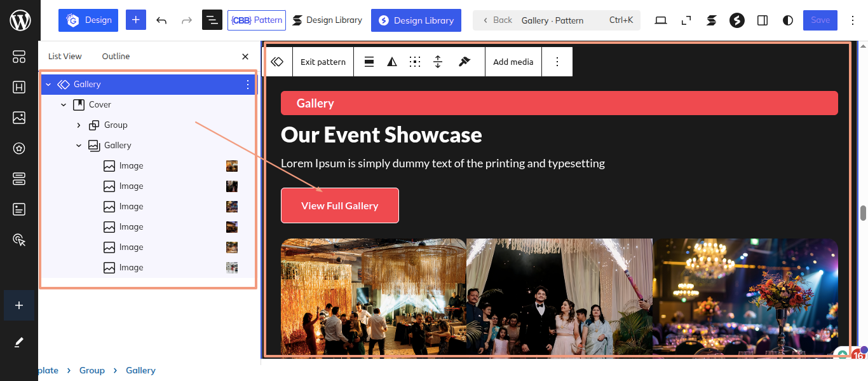Select the Cover block row

148,104
